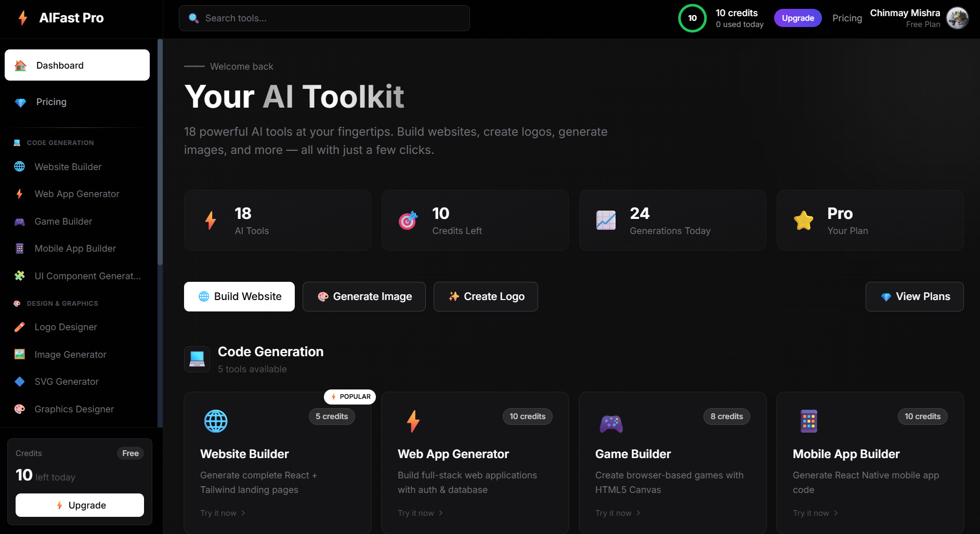The image size is (980, 534).
Task: Select the Graphics Designer sidebar entry
Action: click(74, 409)
